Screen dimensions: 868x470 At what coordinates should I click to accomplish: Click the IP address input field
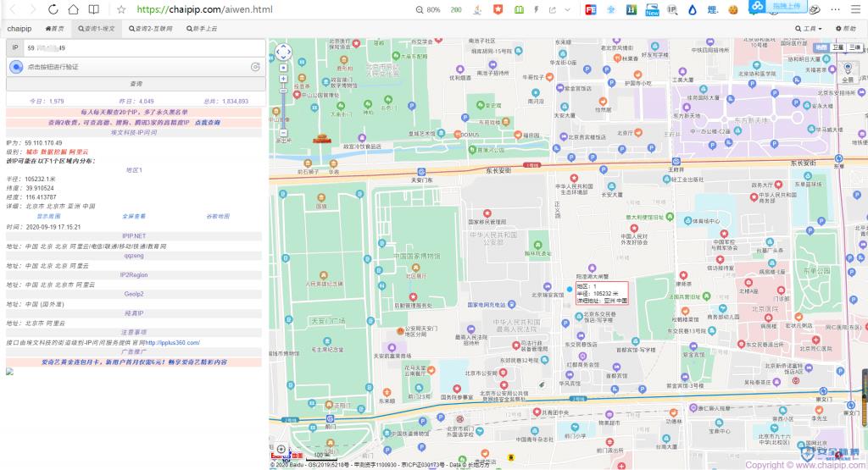144,47
